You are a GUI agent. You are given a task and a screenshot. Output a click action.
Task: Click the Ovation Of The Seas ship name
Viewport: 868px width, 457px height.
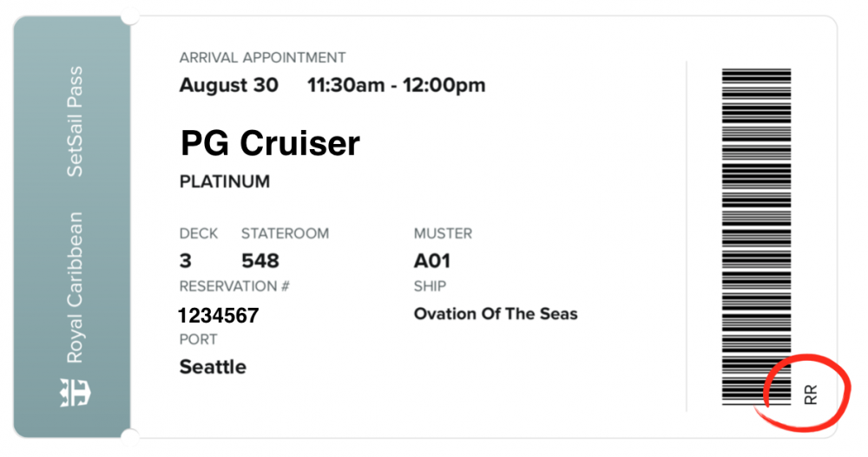(x=496, y=314)
